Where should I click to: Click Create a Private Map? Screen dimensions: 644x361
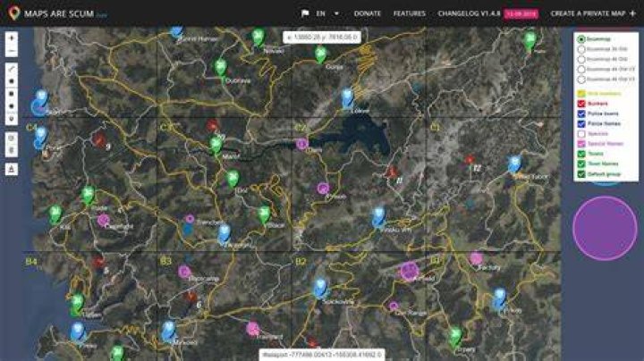point(588,13)
